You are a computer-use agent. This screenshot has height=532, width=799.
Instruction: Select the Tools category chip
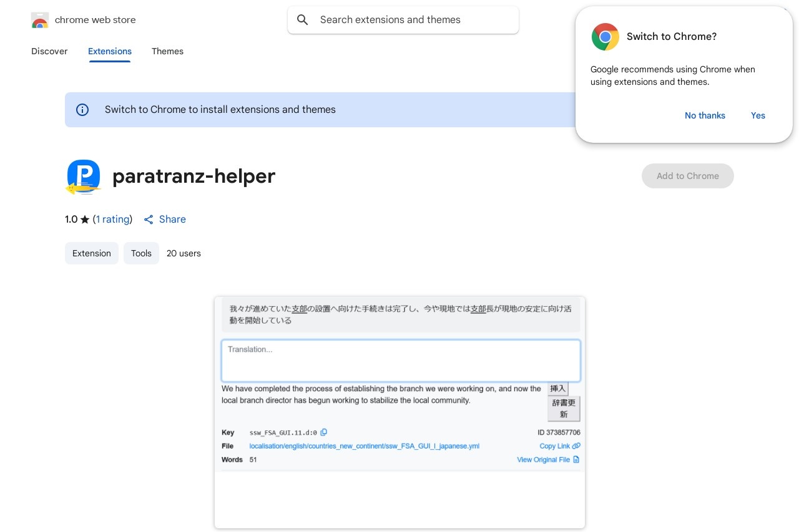141,253
